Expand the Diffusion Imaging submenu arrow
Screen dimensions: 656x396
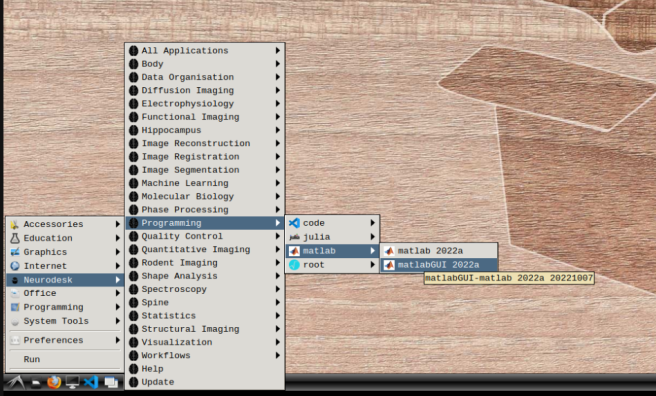pyautogui.click(x=278, y=90)
